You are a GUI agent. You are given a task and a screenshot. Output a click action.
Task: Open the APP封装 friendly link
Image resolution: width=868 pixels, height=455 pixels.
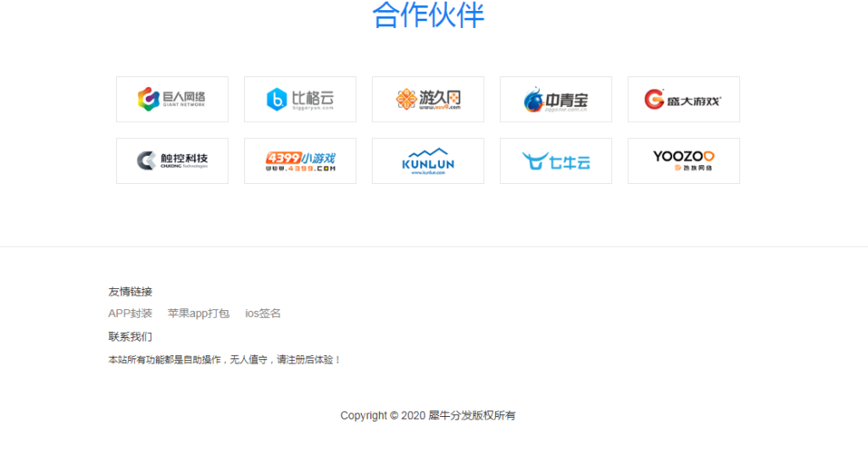(130, 314)
